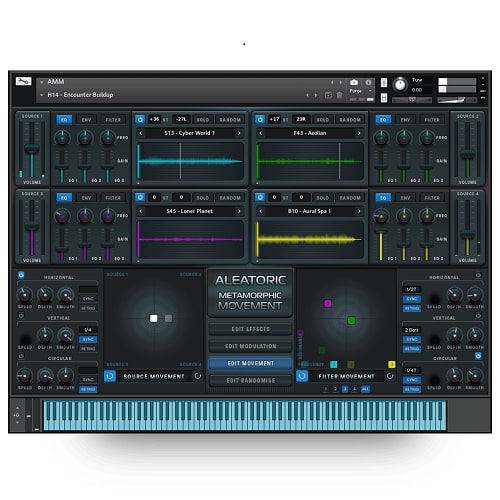The image size is (500, 500).
Task: Toggle RETRIG in left Circular section
Action: click(x=88, y=389)
